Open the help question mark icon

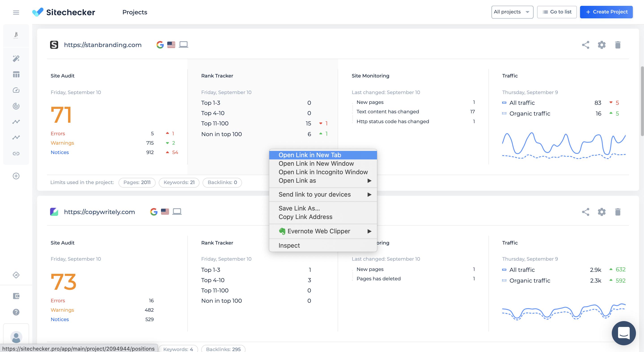pos(16,312)
